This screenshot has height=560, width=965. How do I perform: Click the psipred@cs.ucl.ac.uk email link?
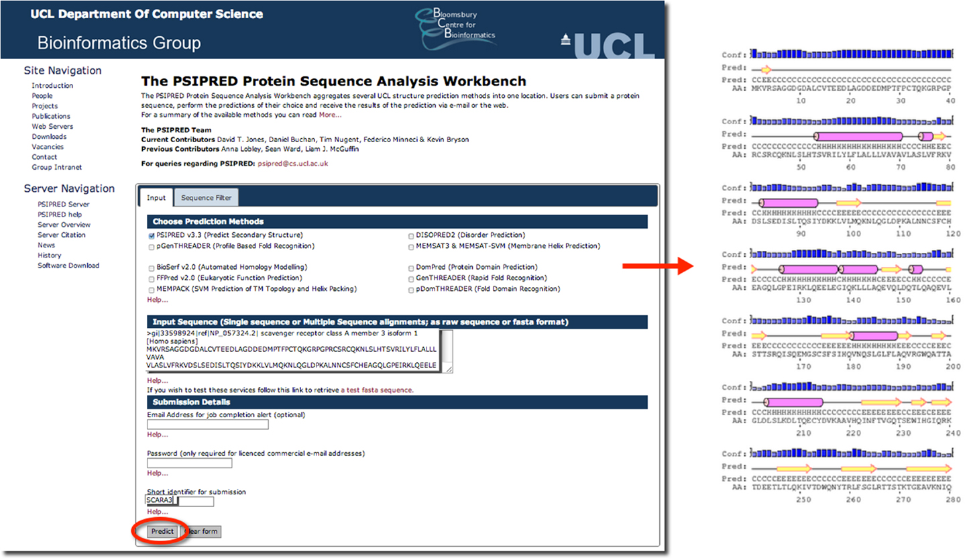[293, 163]
